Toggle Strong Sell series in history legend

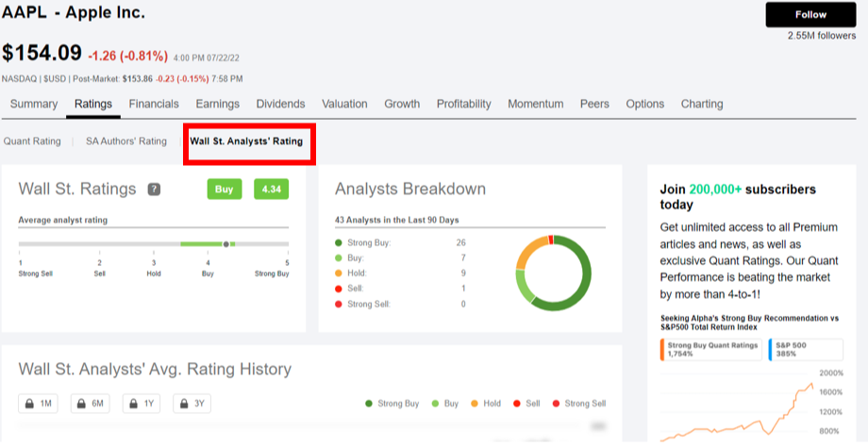[579, 404]
